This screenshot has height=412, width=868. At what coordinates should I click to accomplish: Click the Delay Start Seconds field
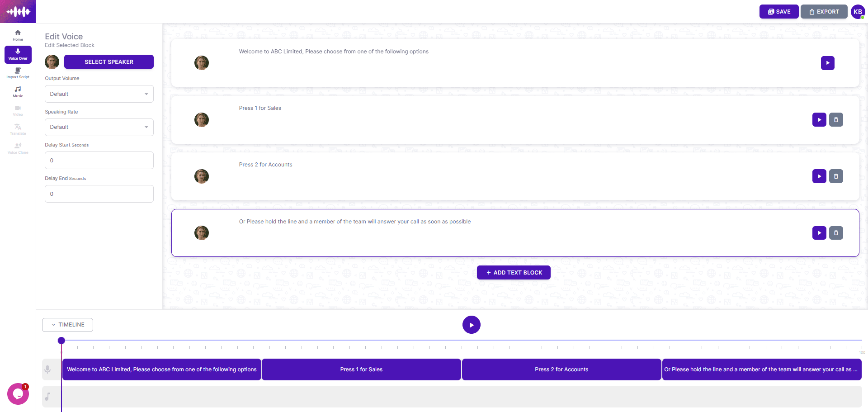point(99,161)
